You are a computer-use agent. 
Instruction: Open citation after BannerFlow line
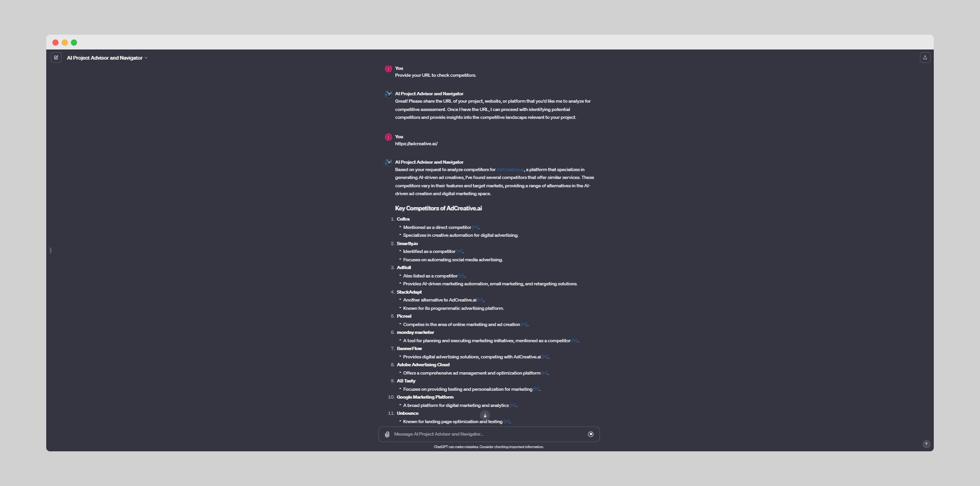click(x=545, y=357)
